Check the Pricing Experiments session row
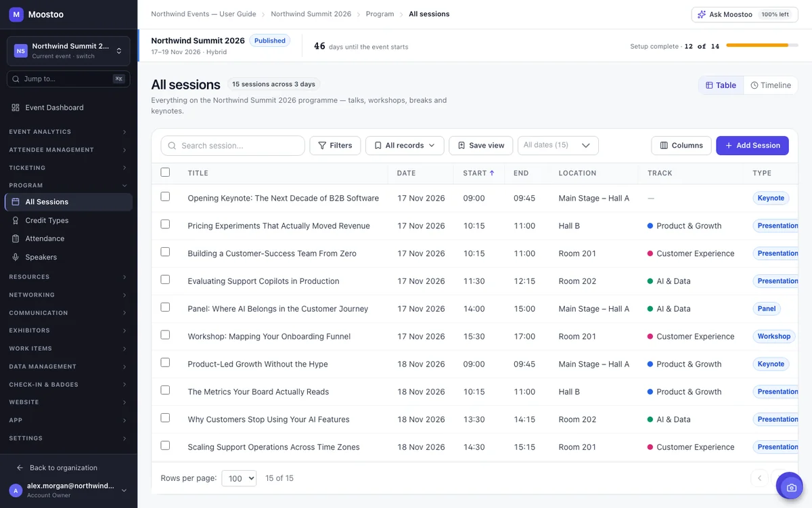 click(x=165, y=224)
